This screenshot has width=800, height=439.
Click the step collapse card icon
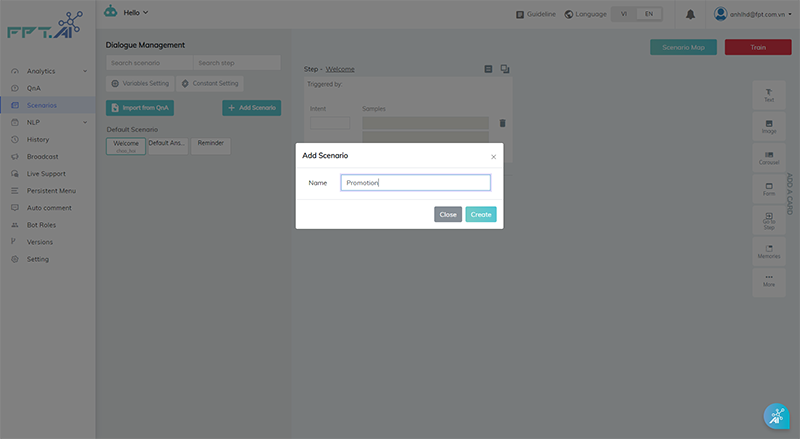coord(488,69)
